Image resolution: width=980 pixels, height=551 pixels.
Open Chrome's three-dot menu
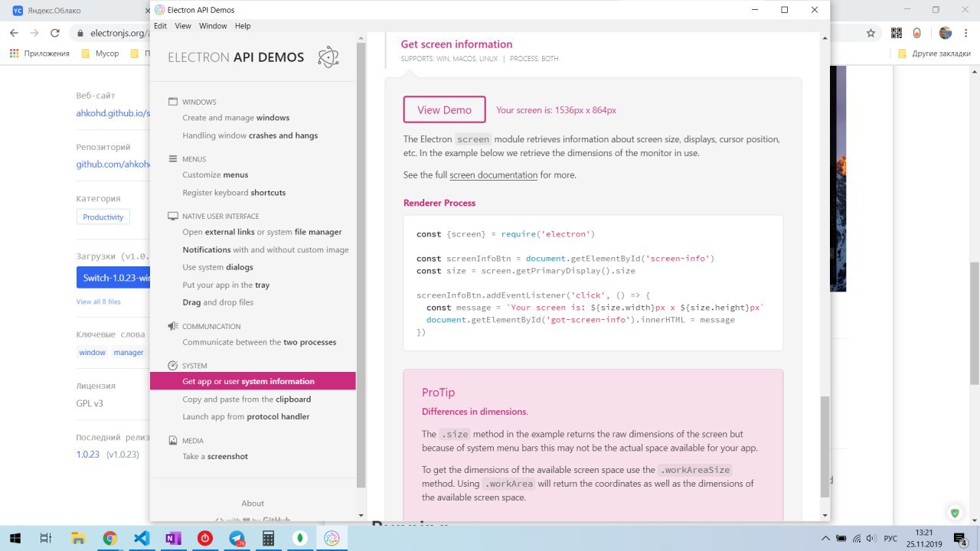pos(966,33)
